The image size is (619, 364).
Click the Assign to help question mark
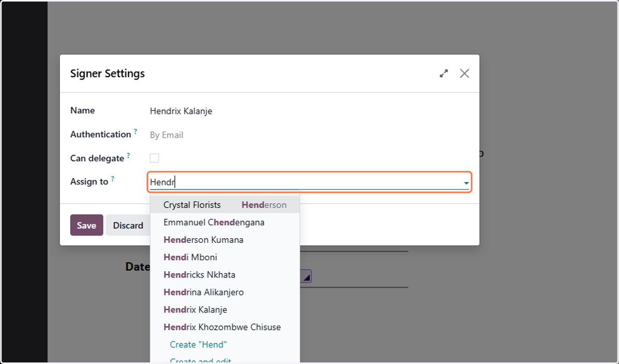pos(112,179)
